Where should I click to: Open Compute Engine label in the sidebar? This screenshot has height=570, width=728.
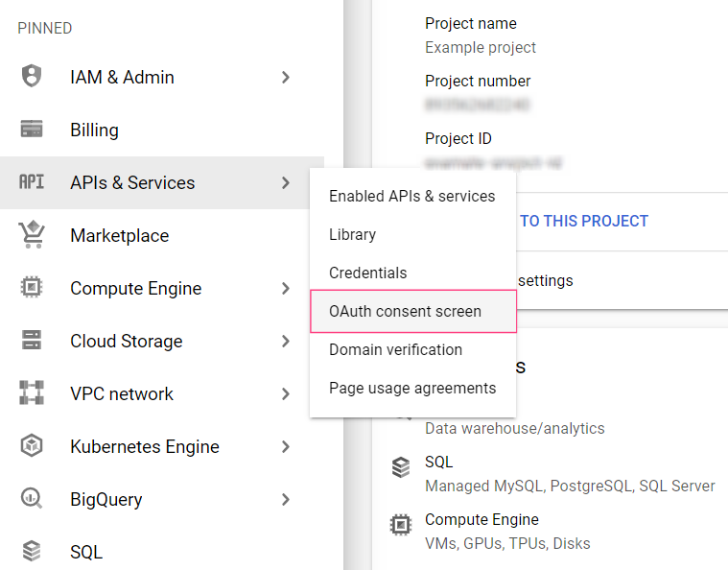[x=135, y=289]
